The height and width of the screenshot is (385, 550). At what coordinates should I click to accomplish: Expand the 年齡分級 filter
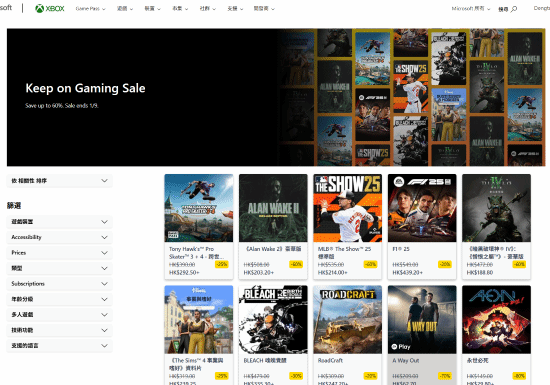coord(60,299)
